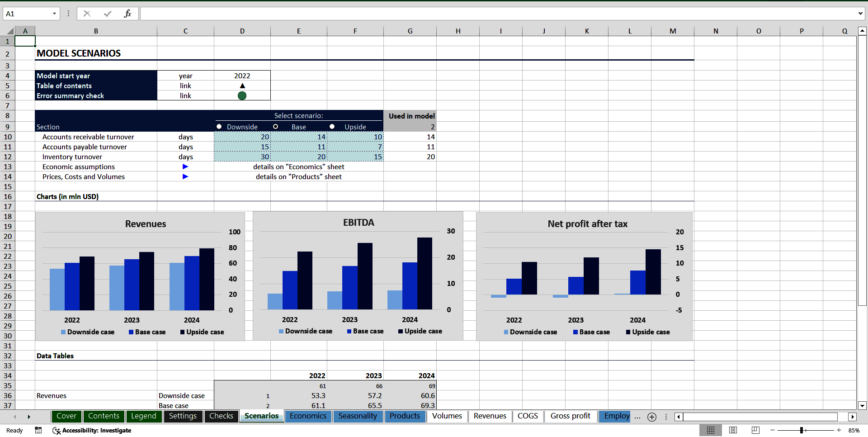
Task: Click the Table of contents up-triangle icon
Action: pyautogui.click(x=242, y=86)
